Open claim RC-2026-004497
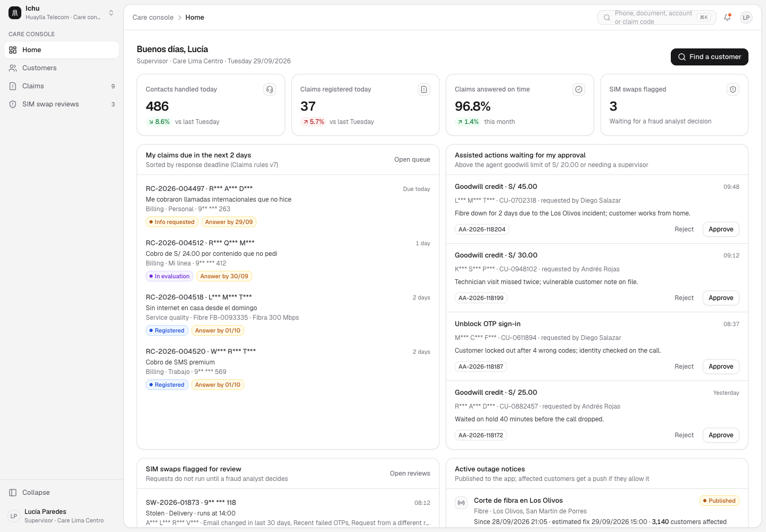The image size is (766, 532). click(288, 205)
